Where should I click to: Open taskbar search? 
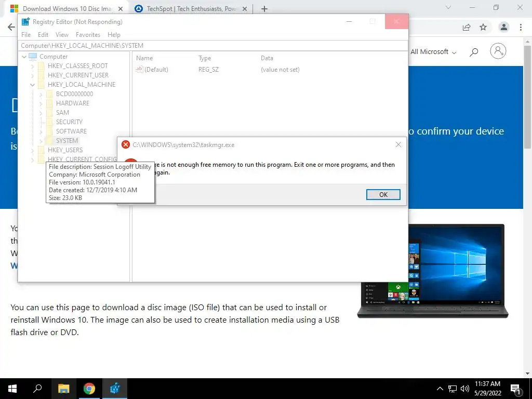(x=37, y=389)
